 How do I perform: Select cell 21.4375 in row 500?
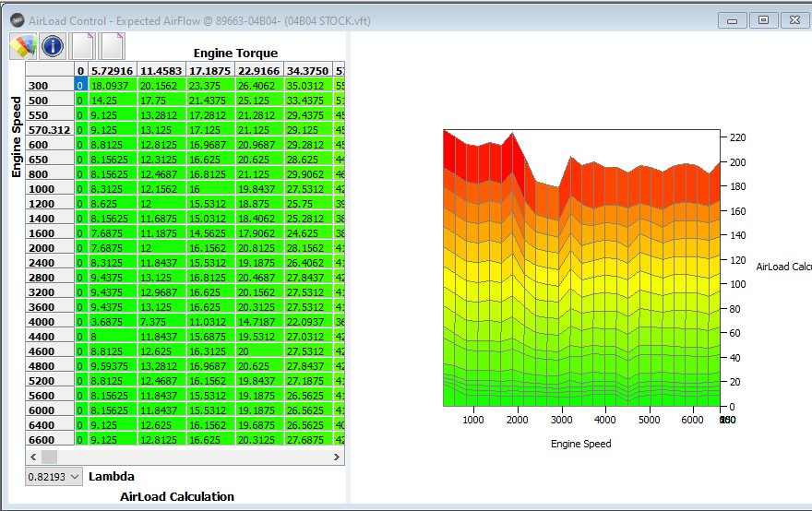[x=210, y=101]
